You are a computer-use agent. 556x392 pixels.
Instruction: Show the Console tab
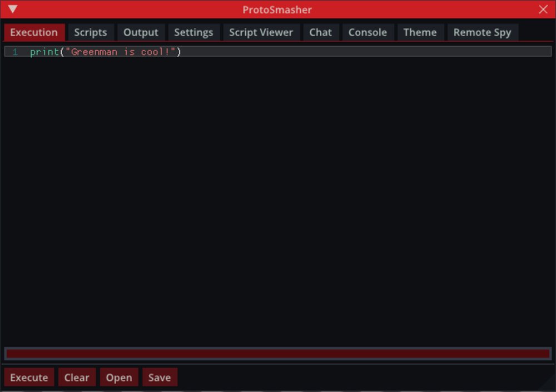[368, 32]
